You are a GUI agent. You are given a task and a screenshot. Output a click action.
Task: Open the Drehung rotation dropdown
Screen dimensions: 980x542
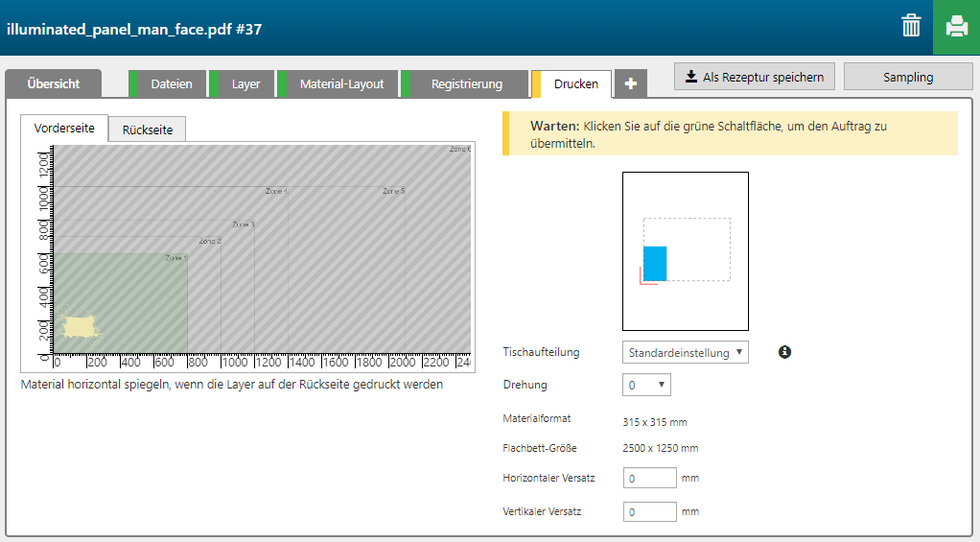646,385
